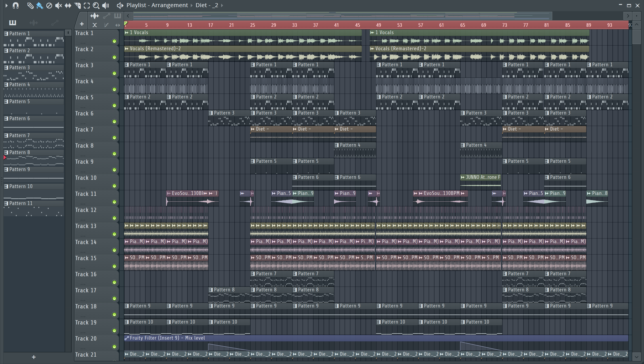
Task: Focus audio clips waveform icon
Action: coord(95,16)
